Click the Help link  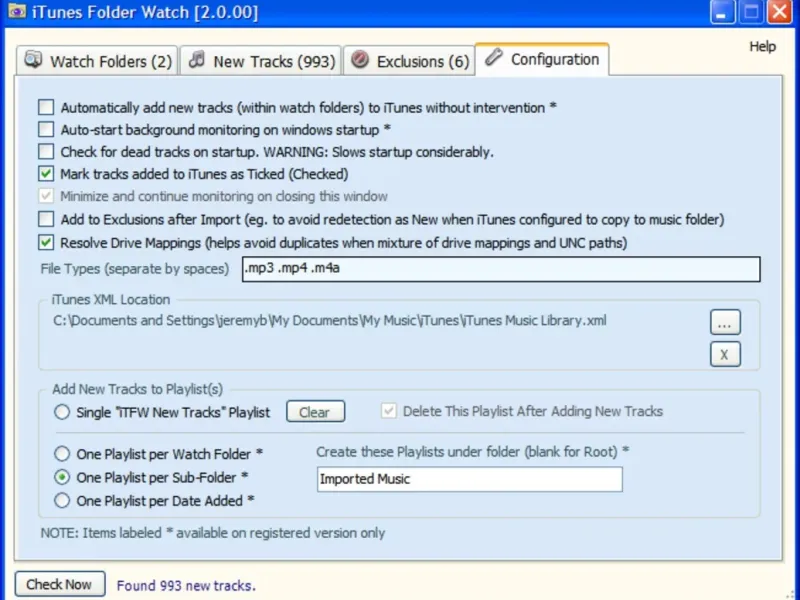click(x=762, y=46)
